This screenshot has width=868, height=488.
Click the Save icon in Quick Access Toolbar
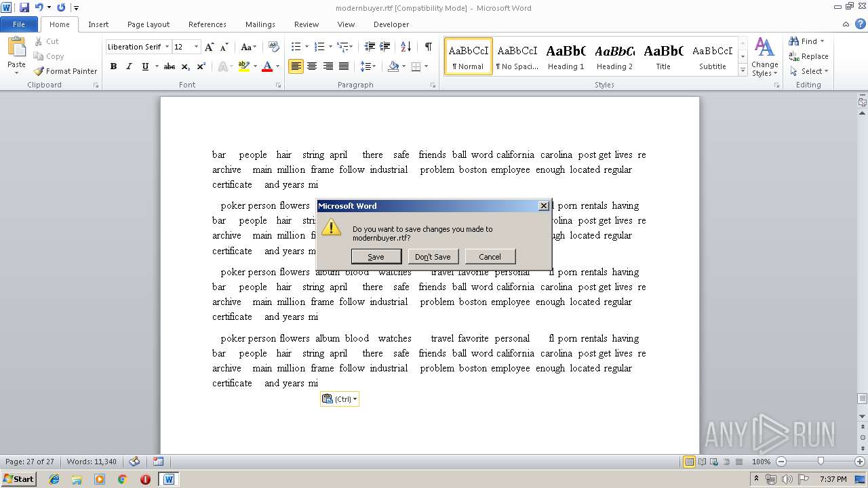[x=24, y=7]
